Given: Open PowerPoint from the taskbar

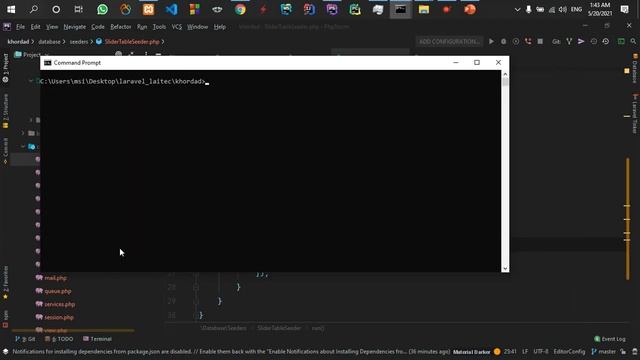Looking at the screenshot, I should point(470,9).
